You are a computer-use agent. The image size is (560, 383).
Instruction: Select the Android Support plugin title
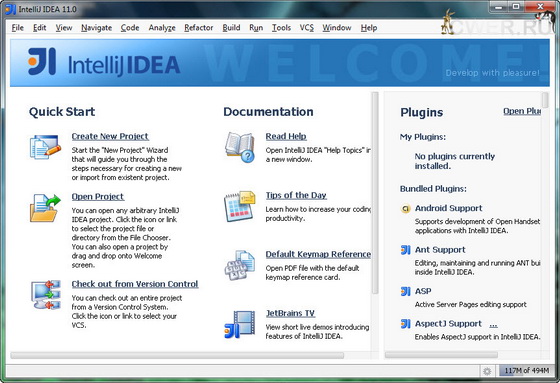click(x=449, y=208)
